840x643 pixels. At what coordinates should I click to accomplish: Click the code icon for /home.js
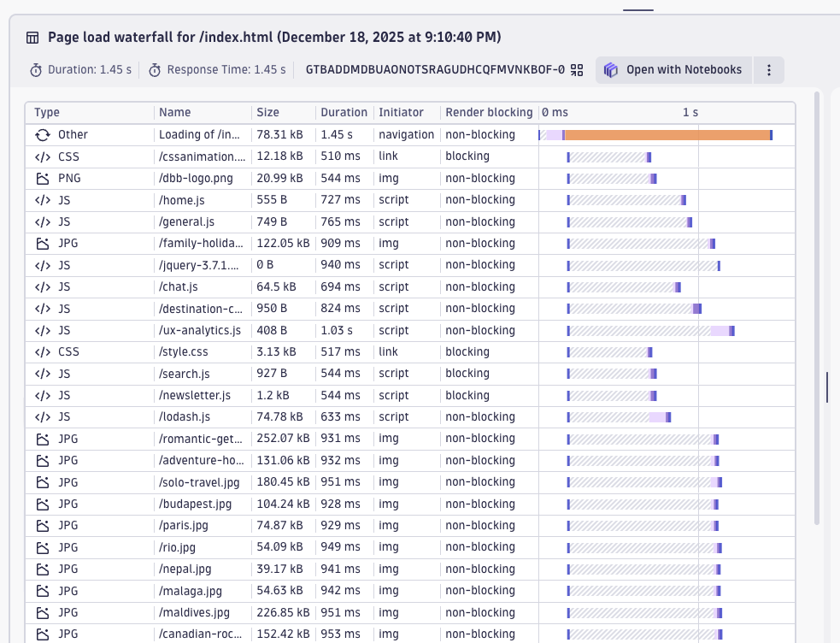[44, 199]
